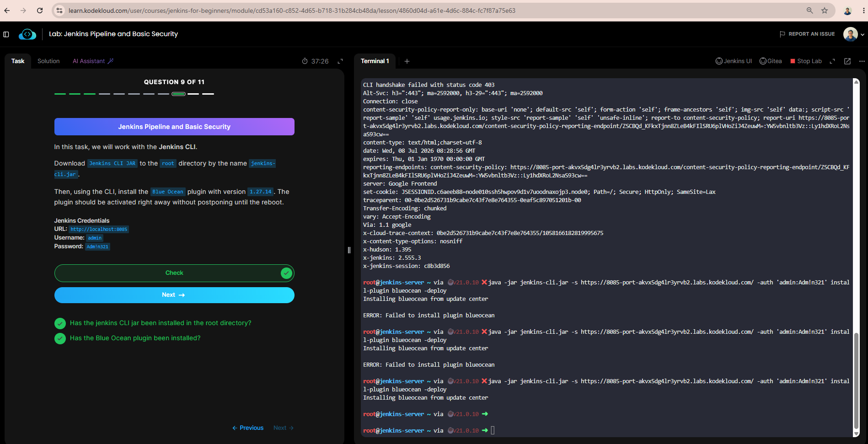Go to the Previous lesson
The height and width of the screenshot is (444, 868).
[x=248, y=428]
